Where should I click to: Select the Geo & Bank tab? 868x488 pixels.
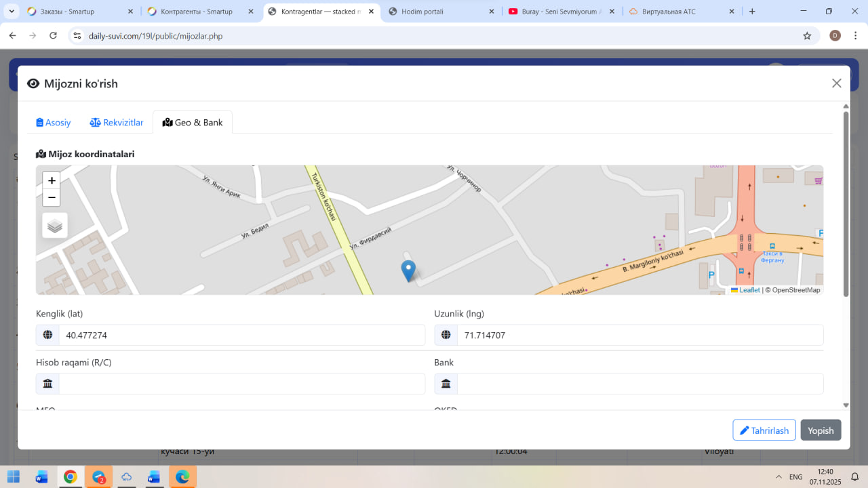[x=193, y=123]
